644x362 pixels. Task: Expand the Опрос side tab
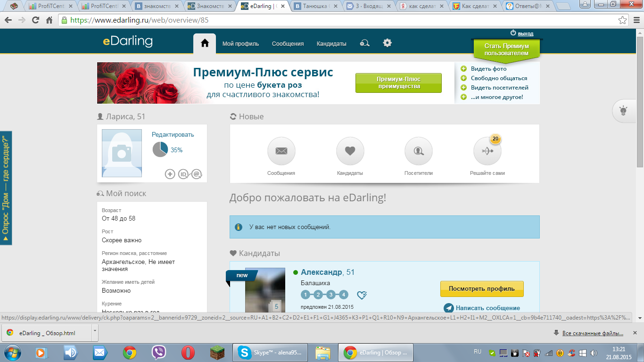click(6, 188)
